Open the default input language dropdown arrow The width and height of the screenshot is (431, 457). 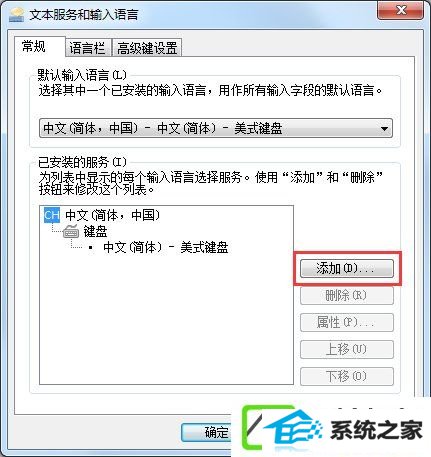point(384,128)
